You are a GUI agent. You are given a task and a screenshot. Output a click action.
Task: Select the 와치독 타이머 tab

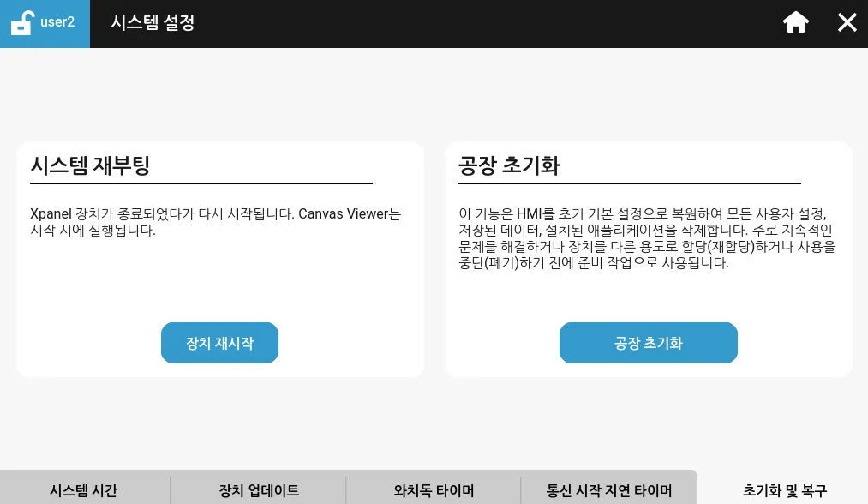click(x=434, y=491)
